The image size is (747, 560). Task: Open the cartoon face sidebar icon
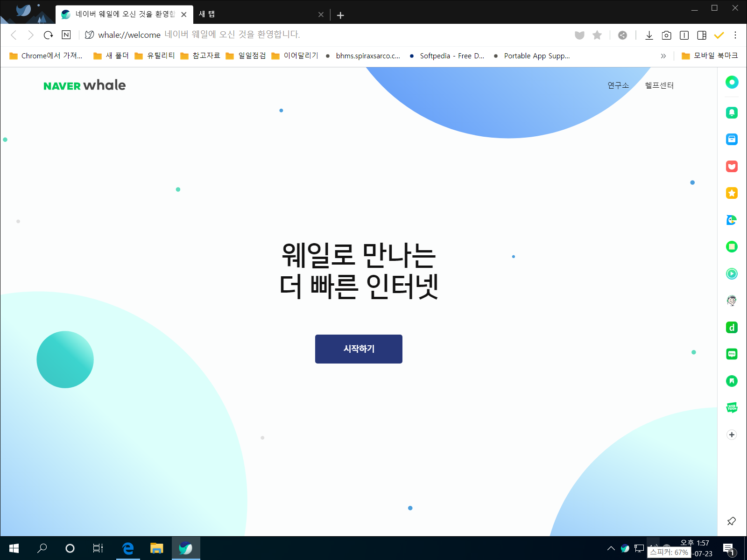(732, 301)
